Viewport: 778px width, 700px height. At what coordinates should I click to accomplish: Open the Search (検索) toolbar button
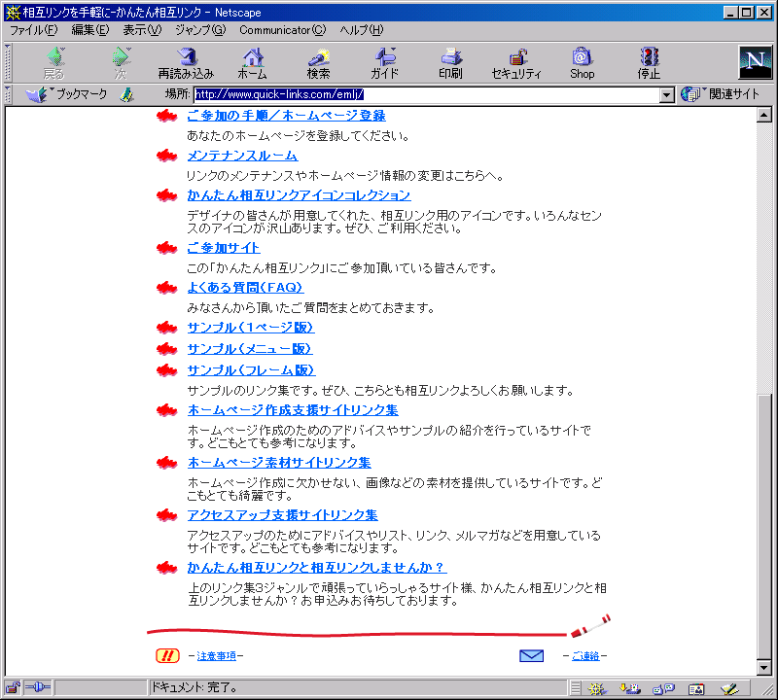point(318,63)
